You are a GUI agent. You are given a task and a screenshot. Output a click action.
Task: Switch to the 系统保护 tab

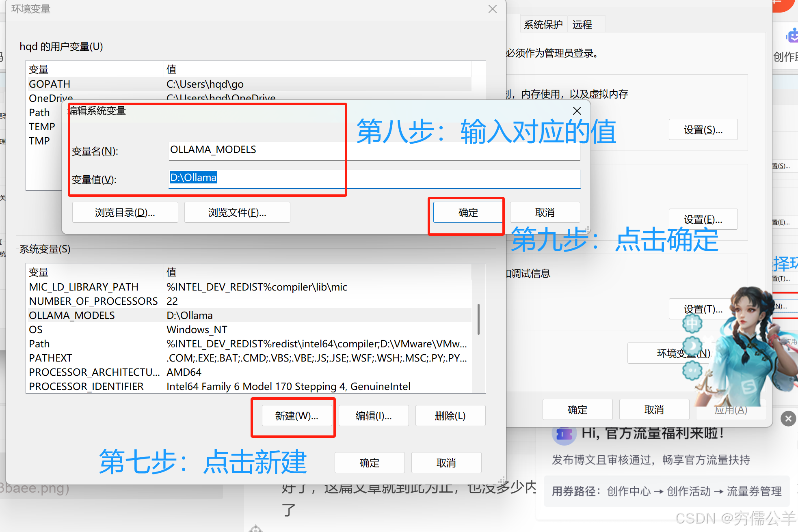point(543,24)
